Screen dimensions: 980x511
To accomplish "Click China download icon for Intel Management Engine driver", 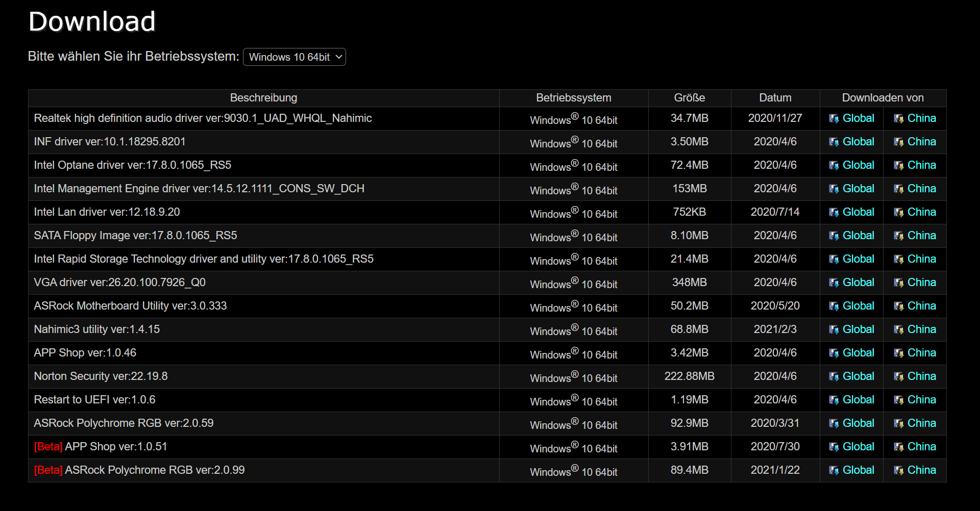I will pos(899,189).
